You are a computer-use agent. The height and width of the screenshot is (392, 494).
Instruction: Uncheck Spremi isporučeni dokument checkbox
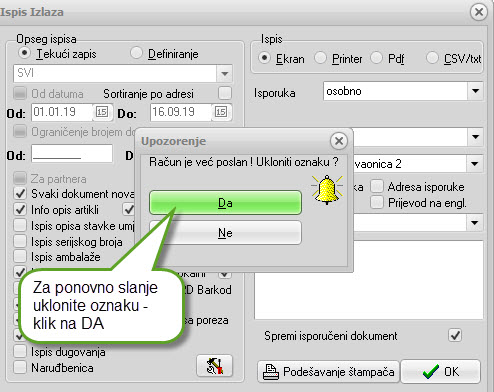tap(455, 335)
